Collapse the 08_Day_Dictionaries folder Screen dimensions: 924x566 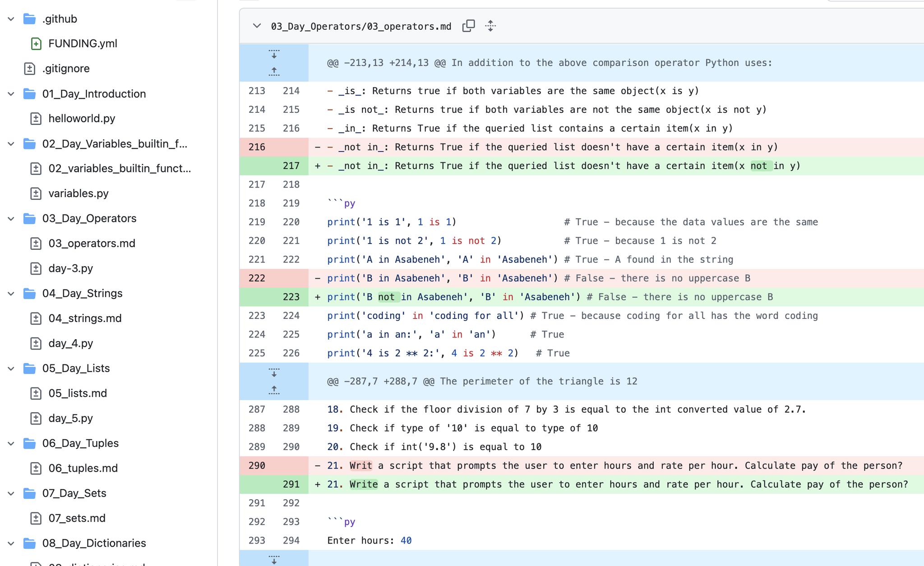[x=11, y=543]
